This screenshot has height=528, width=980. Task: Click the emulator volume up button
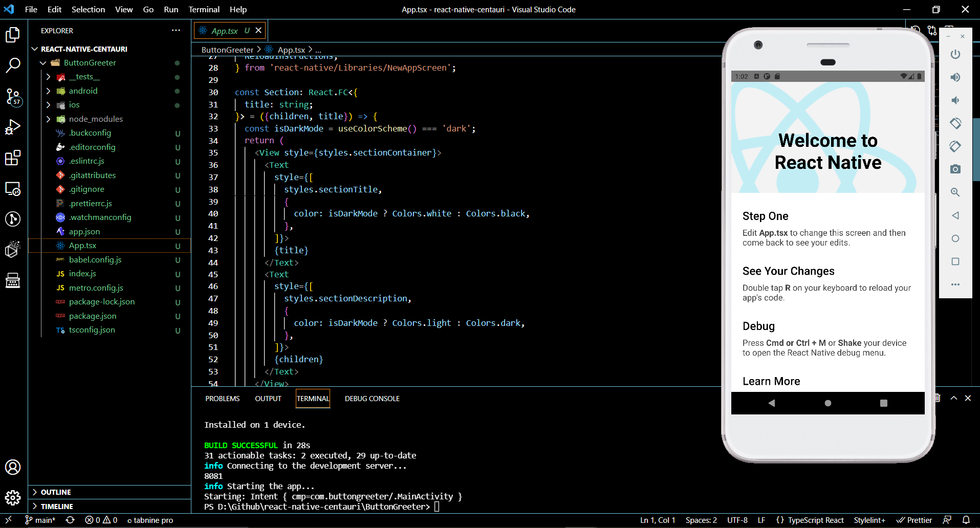point(955,77)
